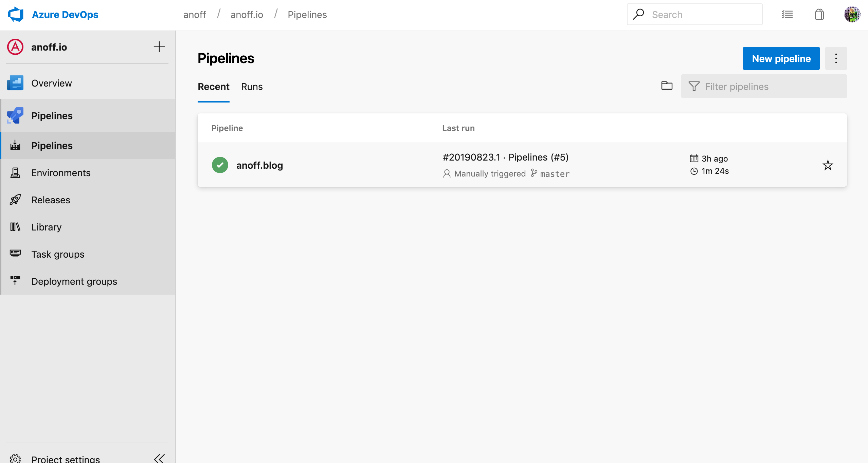Open Project settings
The image size is (868, 463).
coord(66,459)
